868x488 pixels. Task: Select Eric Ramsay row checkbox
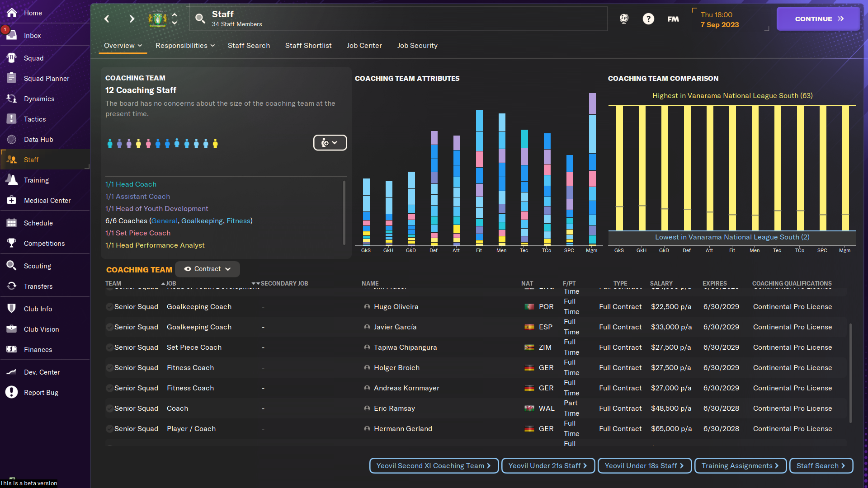click(109, 408)
